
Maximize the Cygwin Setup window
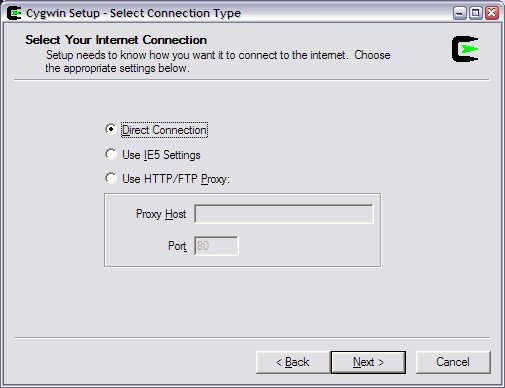click(x=476, y=13)
